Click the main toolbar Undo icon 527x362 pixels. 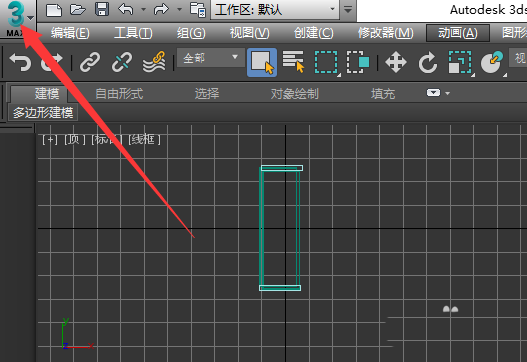click(20, 62)
